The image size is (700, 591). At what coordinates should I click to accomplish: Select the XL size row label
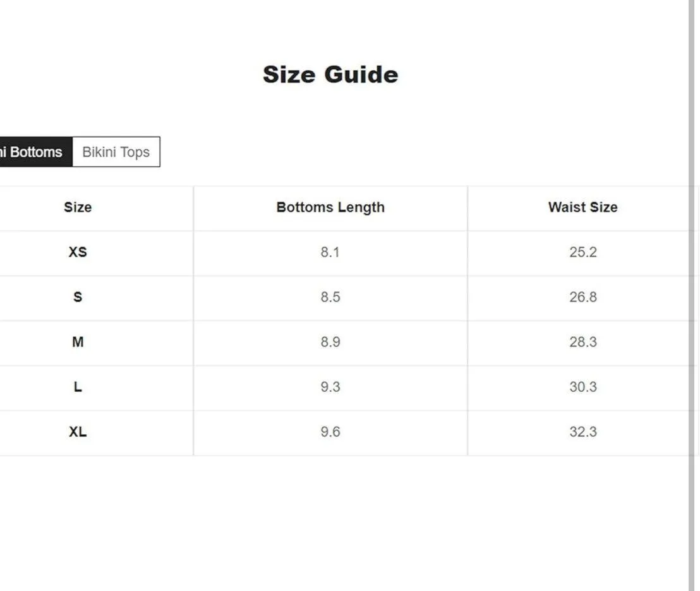click(78, 432)
